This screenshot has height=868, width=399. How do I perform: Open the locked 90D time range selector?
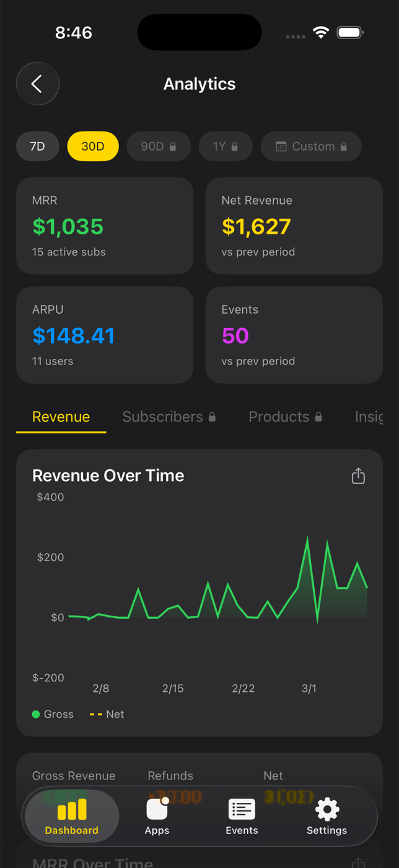tap(159, 146)
